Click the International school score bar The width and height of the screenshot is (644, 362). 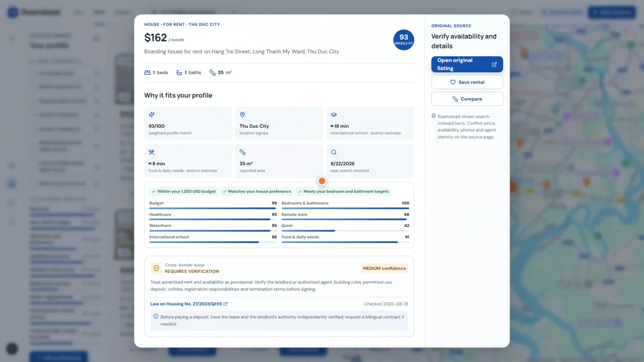(x=213, y=242)
